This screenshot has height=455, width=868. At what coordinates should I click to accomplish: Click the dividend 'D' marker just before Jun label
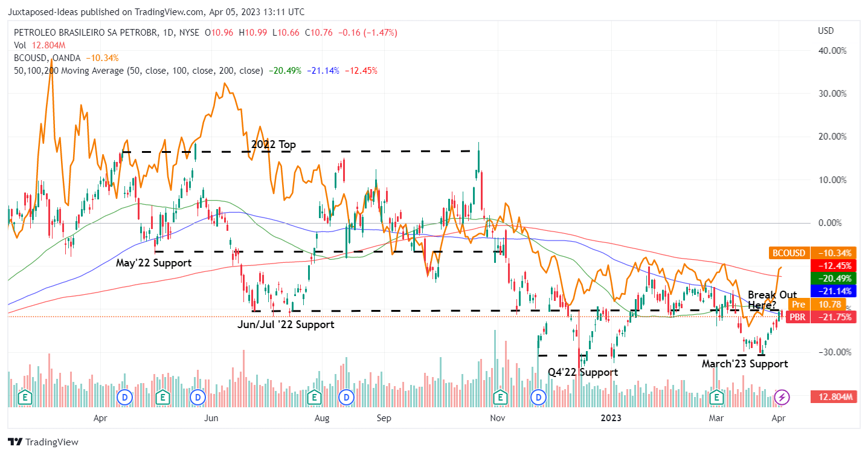pyautogui.click(x=197, y=397)
